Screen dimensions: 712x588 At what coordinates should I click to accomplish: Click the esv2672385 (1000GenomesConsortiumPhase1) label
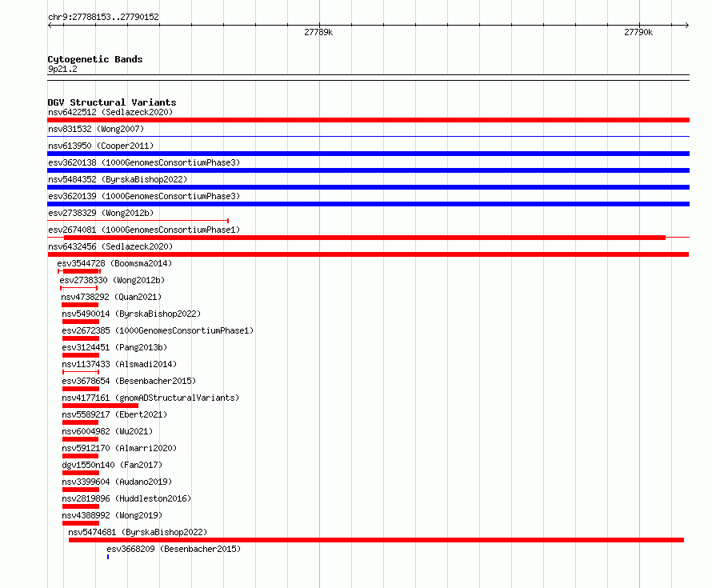[x=158, y=330]
